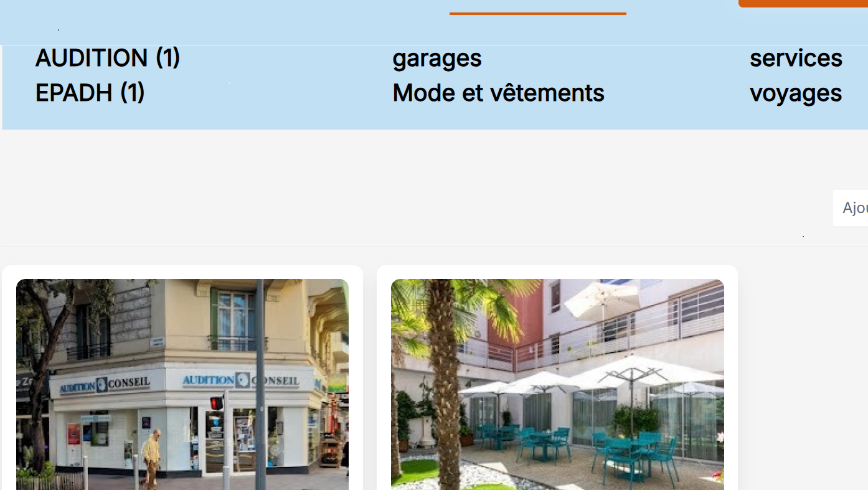The image size is (868, 490).
Task: Select the garages category
Action: tap(437, 59)
